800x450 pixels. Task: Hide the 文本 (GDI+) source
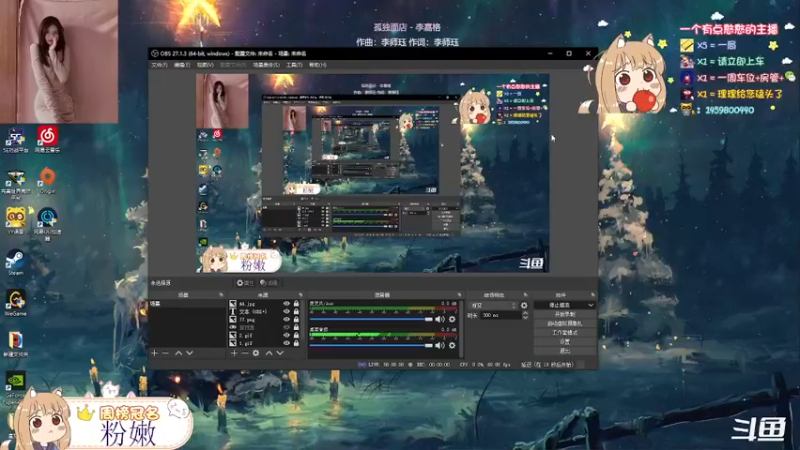[286, 311]
